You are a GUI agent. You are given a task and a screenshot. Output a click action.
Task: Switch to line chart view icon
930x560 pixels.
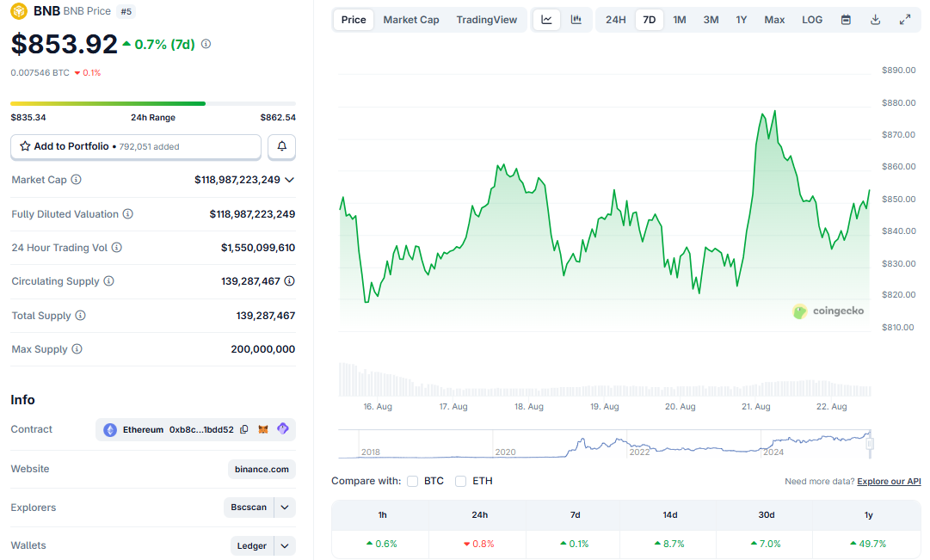(546, 20)
